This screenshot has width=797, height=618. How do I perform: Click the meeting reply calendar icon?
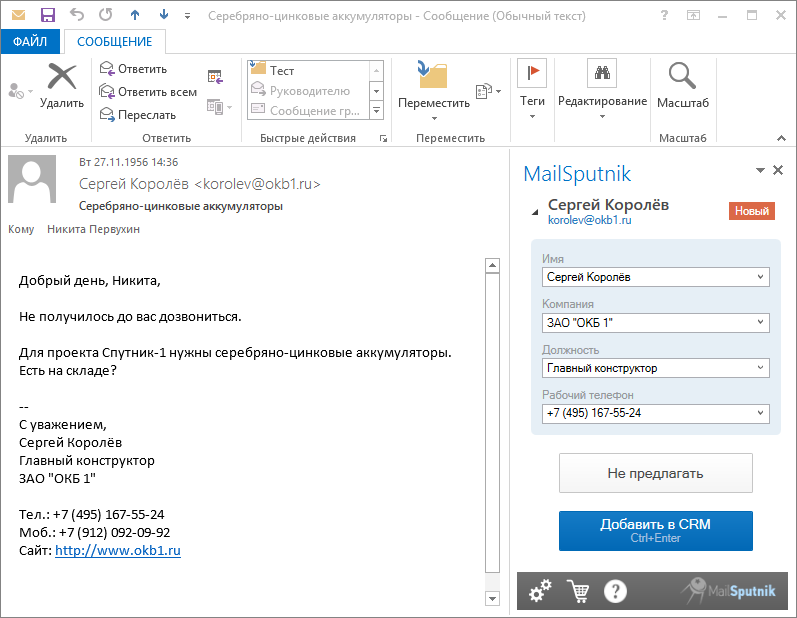click(x=216, y=77)
